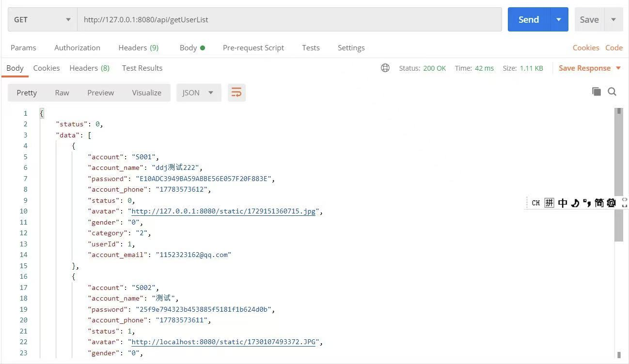Select the Preview view mode

[100, 92]
